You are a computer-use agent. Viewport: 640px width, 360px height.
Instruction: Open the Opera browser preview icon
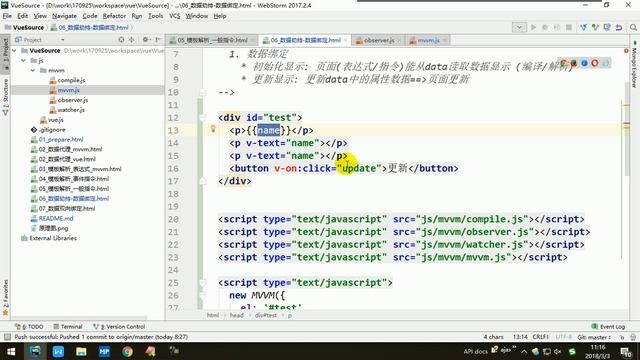[x=595, y=63]
